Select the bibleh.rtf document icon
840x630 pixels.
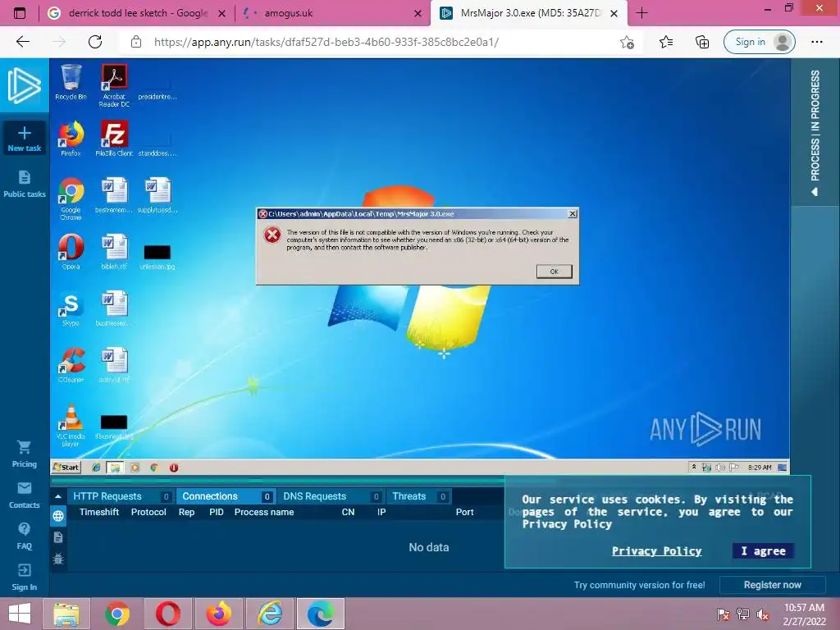point(114,252)
